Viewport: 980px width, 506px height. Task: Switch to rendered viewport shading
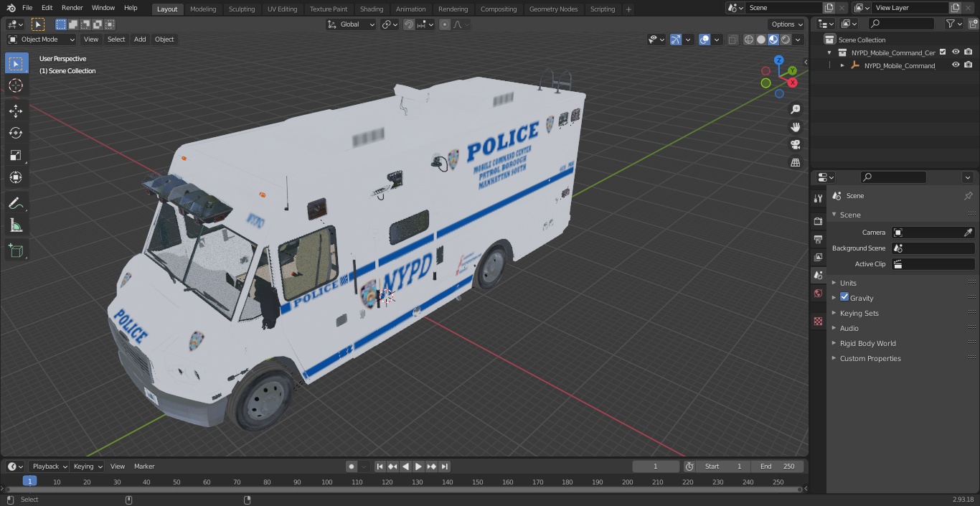coord(786,39)
